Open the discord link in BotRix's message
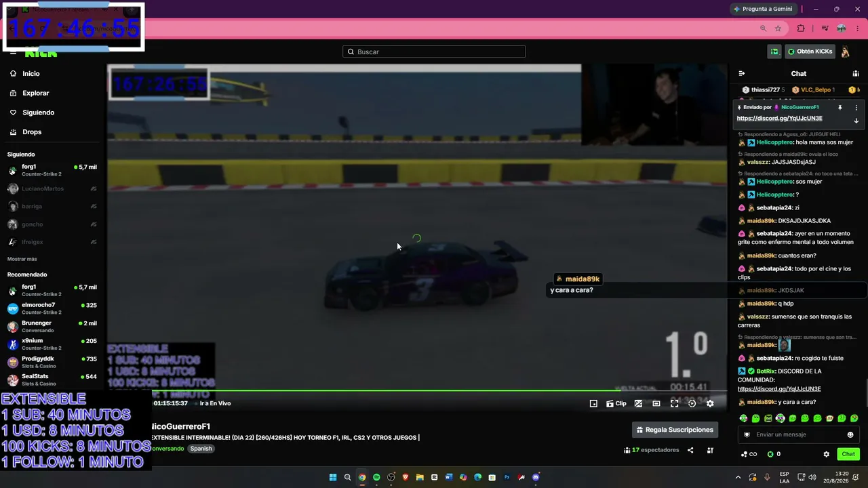 [x=779, y=389]
